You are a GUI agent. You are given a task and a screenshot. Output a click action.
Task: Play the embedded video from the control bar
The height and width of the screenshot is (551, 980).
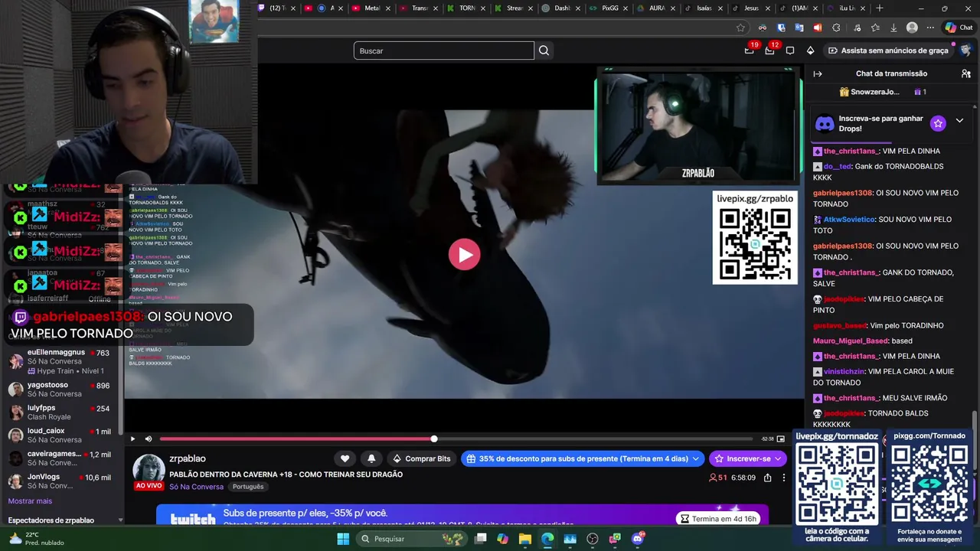[132, 439]
